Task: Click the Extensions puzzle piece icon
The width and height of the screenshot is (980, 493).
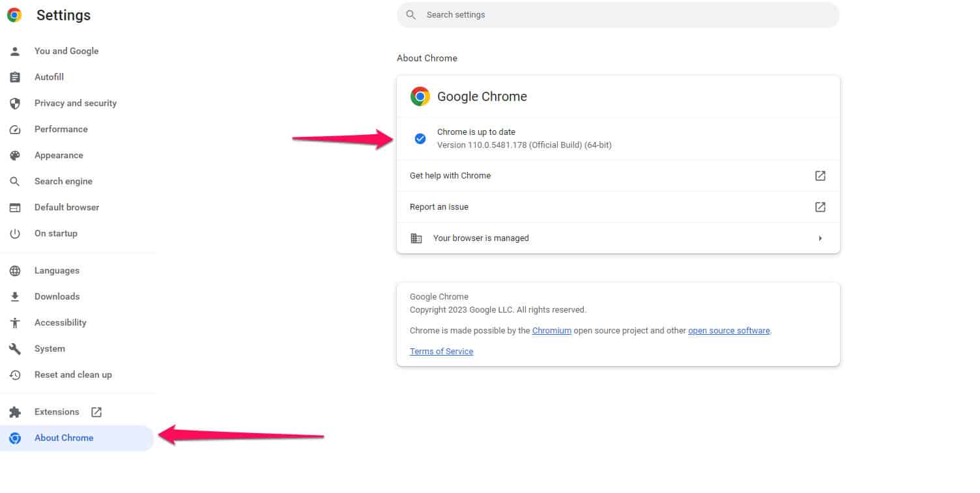Action: point(15,412)
